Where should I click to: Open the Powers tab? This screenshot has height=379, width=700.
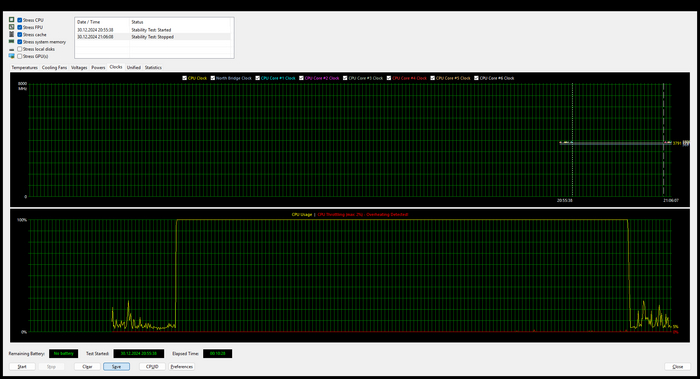(98, 67)
